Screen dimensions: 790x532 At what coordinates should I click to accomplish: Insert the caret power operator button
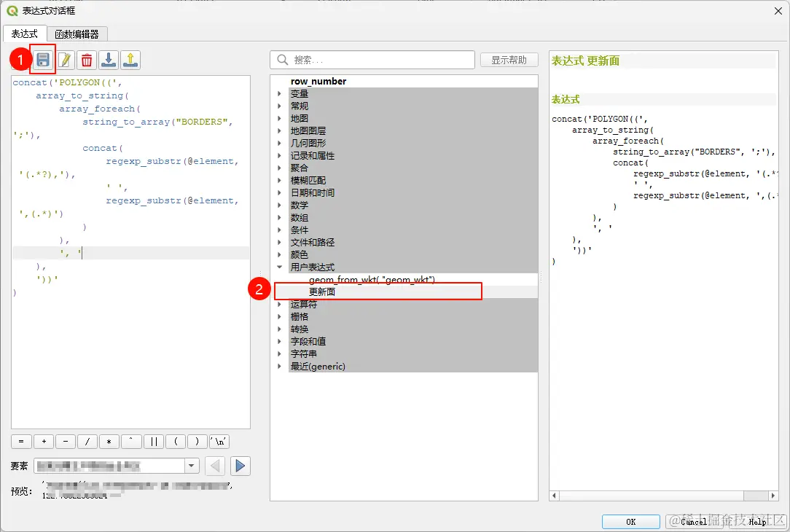coord(131,442)
